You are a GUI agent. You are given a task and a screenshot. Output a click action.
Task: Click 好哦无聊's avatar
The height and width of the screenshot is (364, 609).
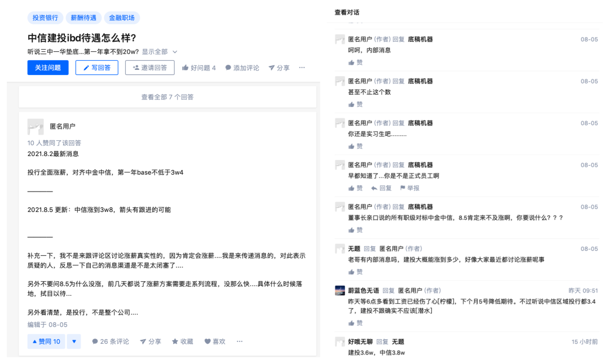click(340, 342)
